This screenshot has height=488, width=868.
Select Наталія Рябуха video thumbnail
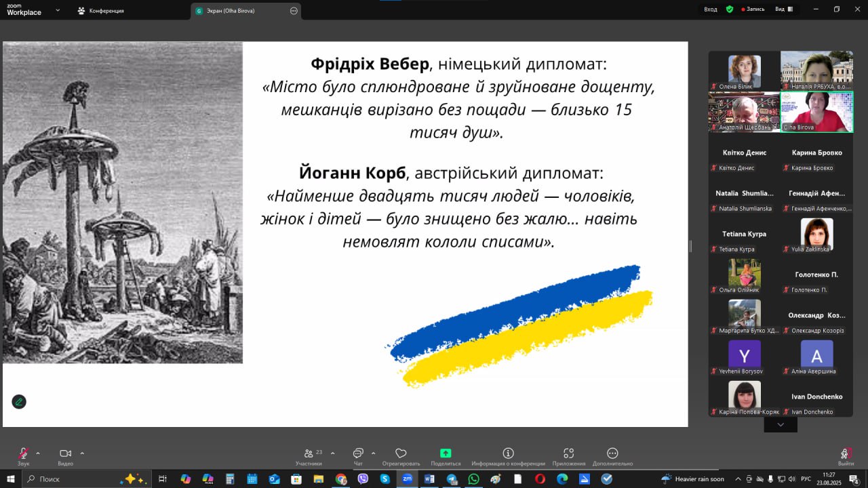click(x=816, y=71)
